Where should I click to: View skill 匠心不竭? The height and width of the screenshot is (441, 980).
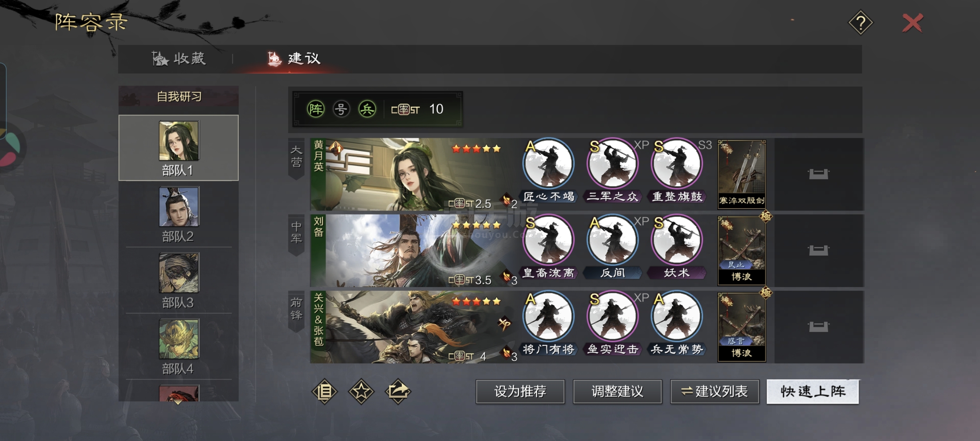548,171
